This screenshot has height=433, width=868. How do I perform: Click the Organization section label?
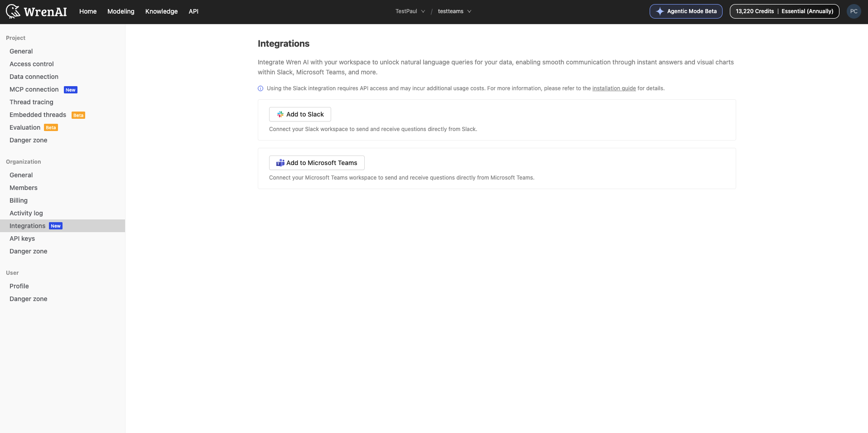tap(24, 162)
